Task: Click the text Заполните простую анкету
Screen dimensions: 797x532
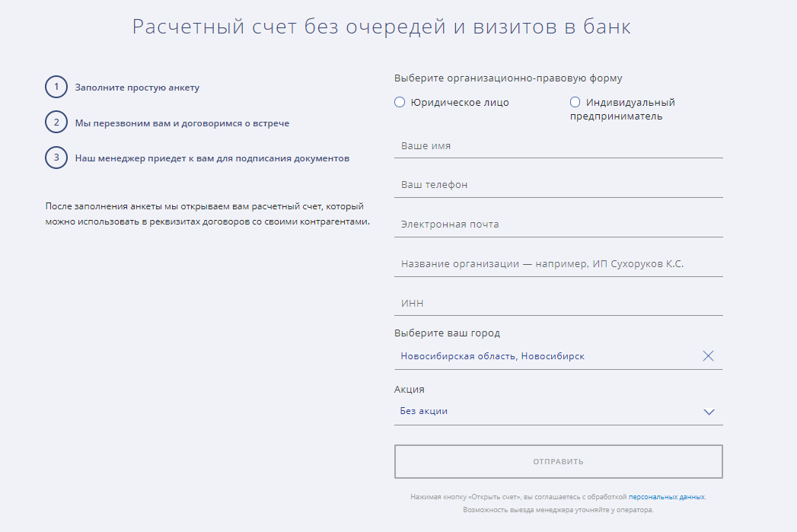Action: coord(137,88)
